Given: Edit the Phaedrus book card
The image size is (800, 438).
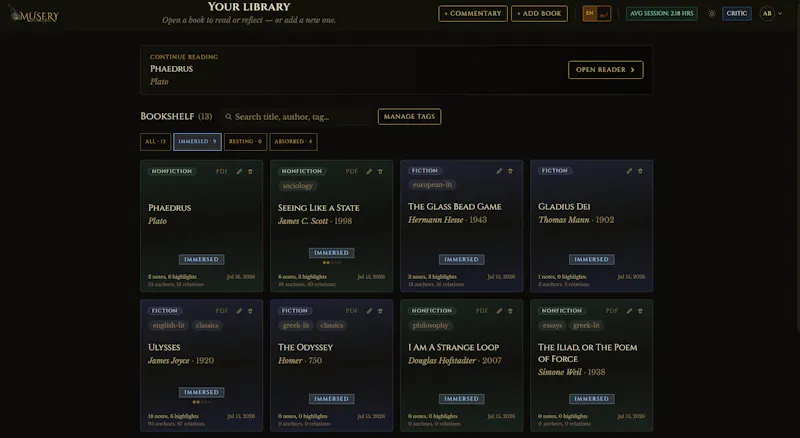Looking at the screenshot, I should point(239,172).
